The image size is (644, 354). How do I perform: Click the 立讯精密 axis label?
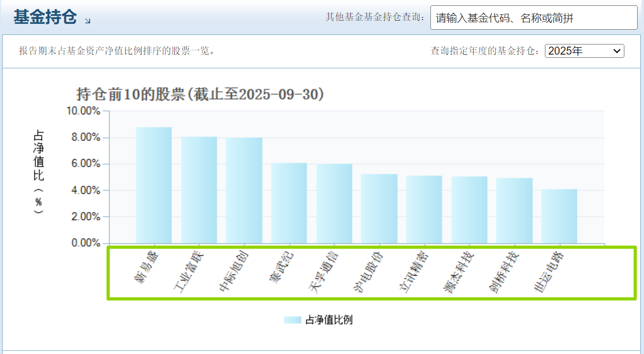413,272
